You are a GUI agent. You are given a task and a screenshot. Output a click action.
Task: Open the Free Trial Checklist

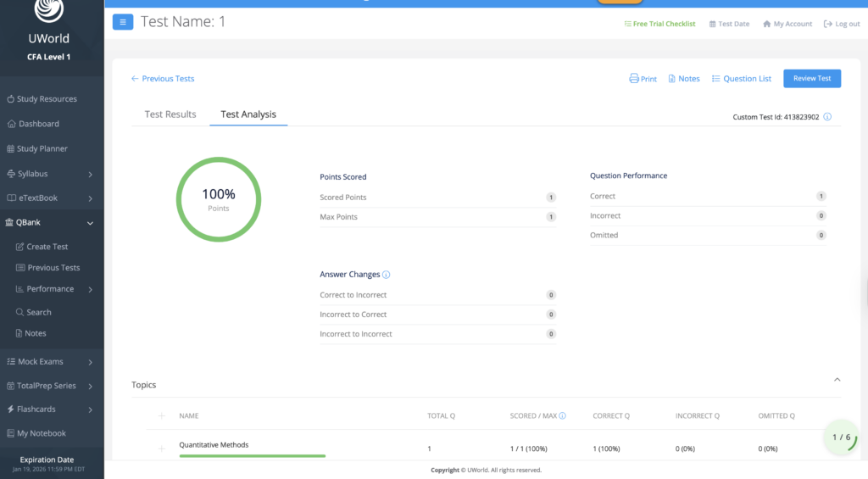click(659, 24)
